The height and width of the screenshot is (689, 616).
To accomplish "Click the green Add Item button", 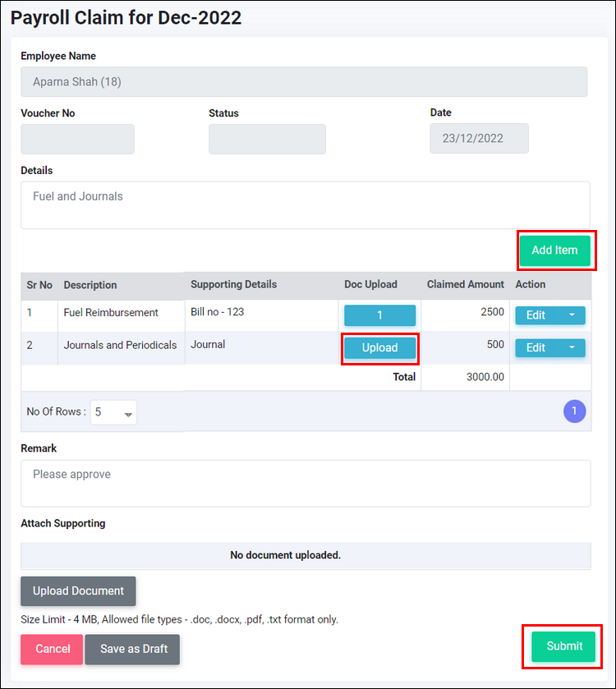I will tap(554, 250).
